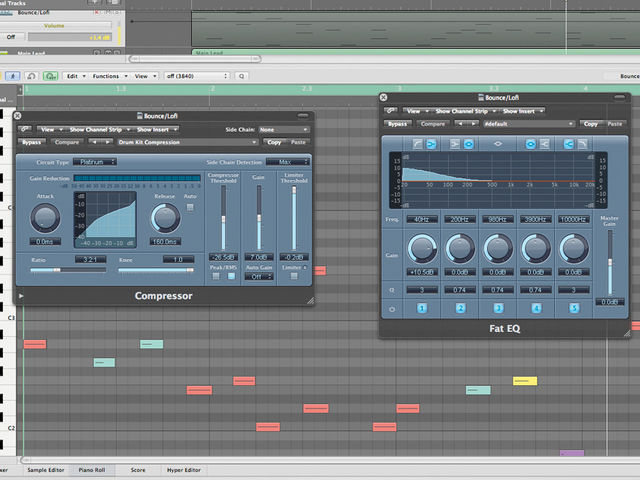640x480 pixels.
Task: Click the loop arrow icon in Piano Roll toolbar
Action: (x=31, y=76)
